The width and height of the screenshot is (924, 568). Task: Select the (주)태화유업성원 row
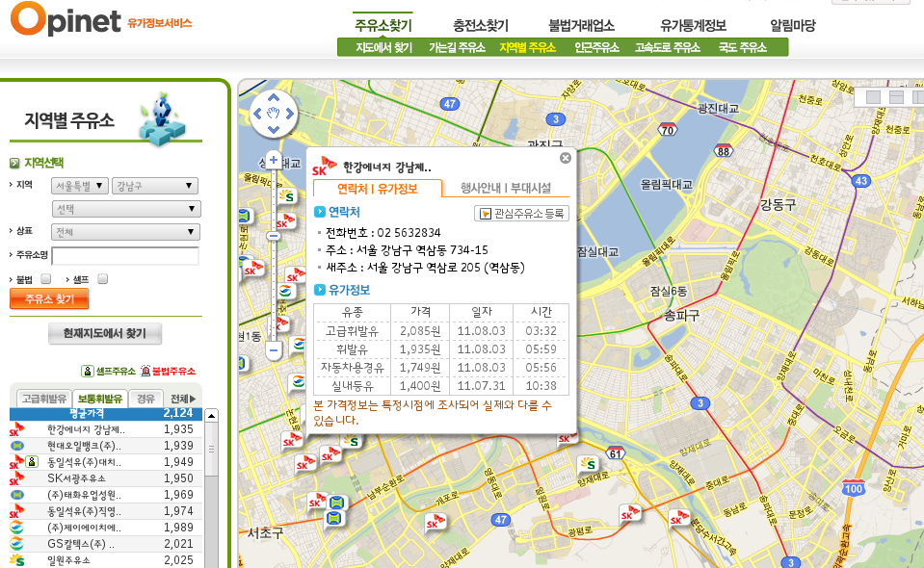tap(106, 495)
